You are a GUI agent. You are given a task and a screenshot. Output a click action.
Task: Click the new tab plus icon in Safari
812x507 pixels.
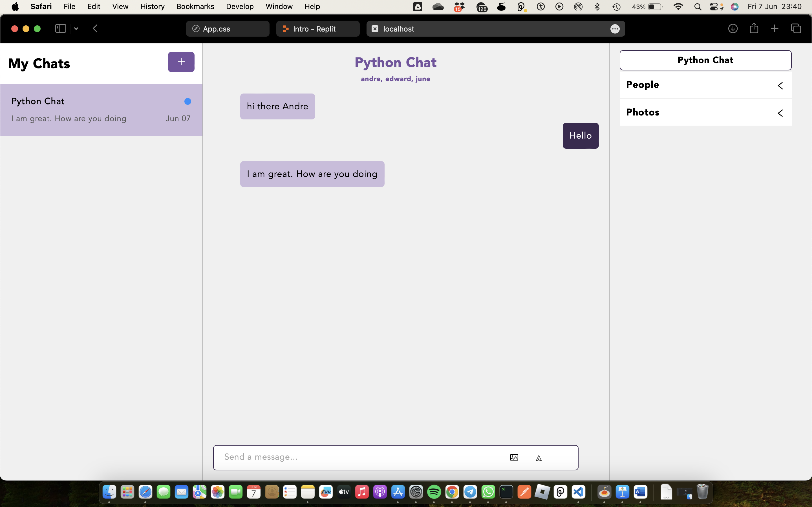[x=775, y=28]
